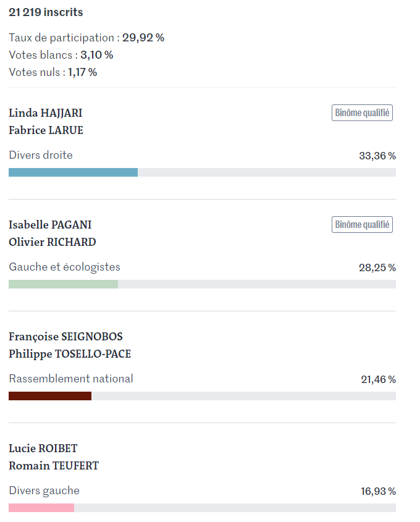Click the blue Divers droite progress bar
Screen dimensions: 420x522
click(x=73, y=172)
